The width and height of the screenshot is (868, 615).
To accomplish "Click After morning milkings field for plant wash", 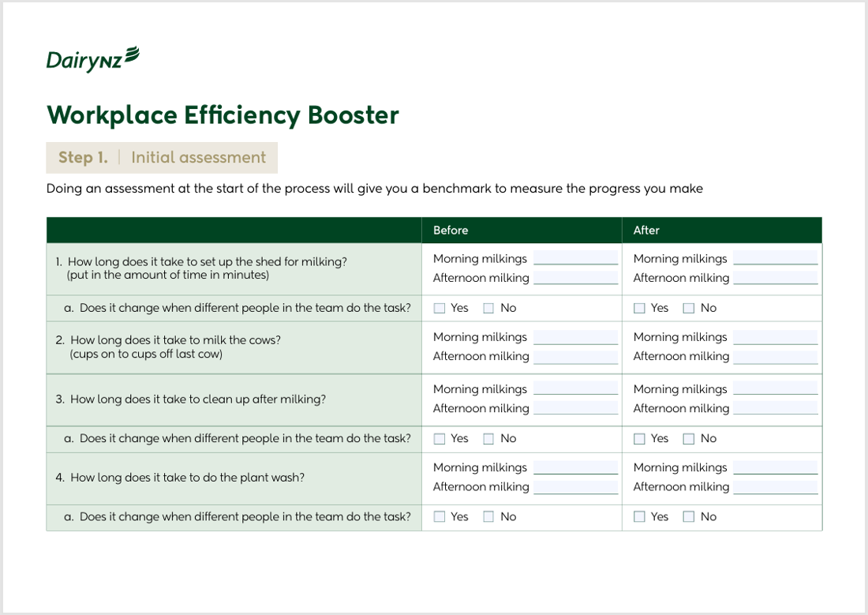I will [x=776, y=467].
